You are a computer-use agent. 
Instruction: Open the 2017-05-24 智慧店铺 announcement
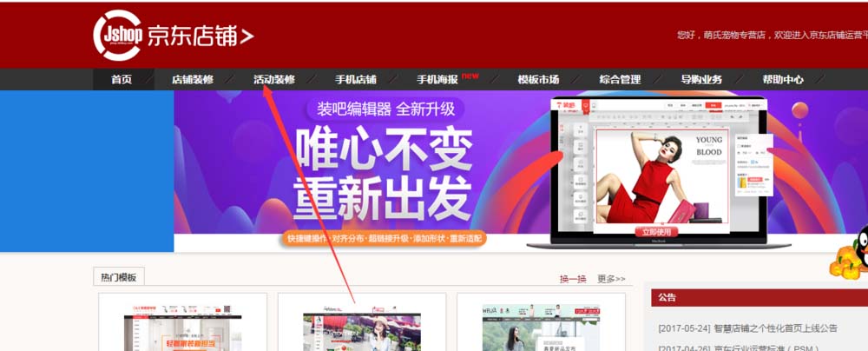(748, 328)
